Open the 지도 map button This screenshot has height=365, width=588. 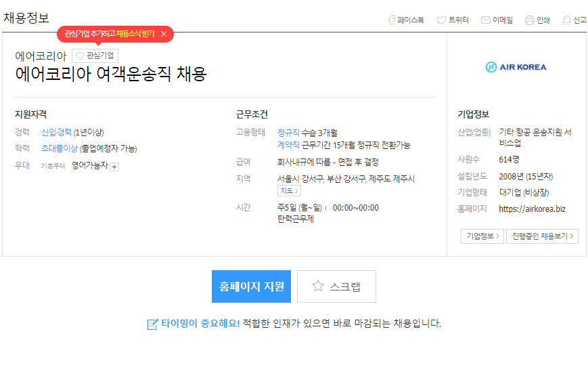click(x=289, y=191)
